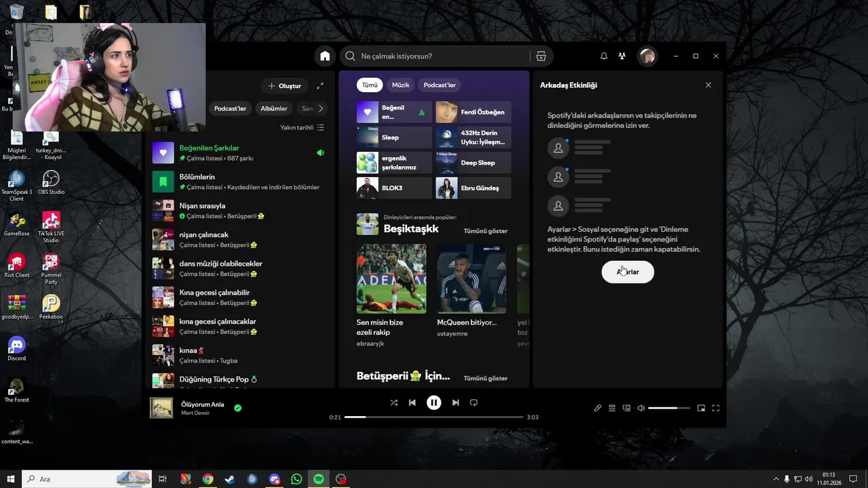Open Ebru Gündeş tile
The width and height of the screenshot is (868, 488).
[x=473, y=188]
